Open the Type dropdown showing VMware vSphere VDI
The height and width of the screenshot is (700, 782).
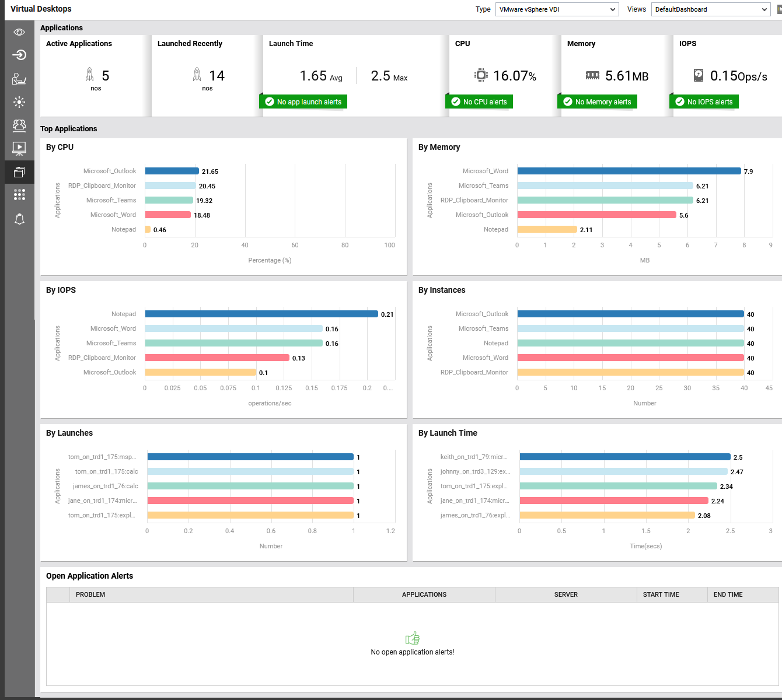[x=556, y=9]
